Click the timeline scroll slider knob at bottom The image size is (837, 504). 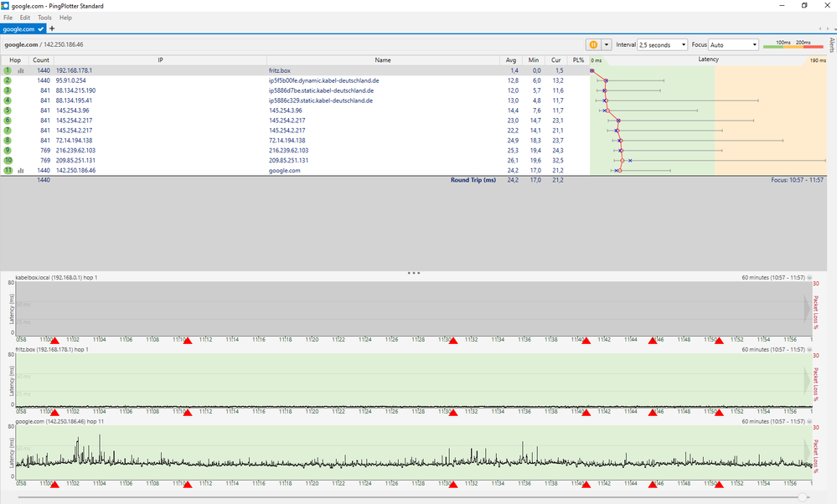803,496
